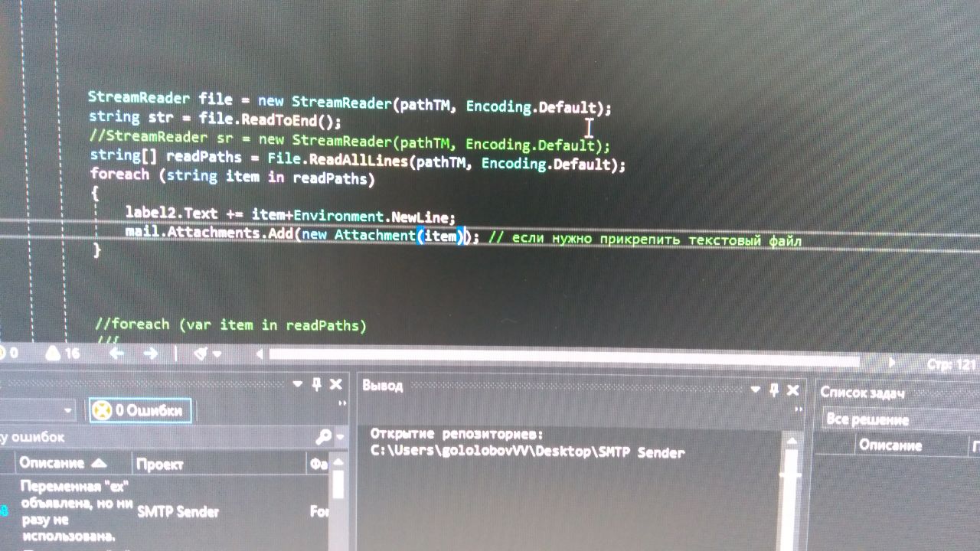The image size is (980, 551).
Task: Pin the error list panel
Action: click(x=318, y=385)
